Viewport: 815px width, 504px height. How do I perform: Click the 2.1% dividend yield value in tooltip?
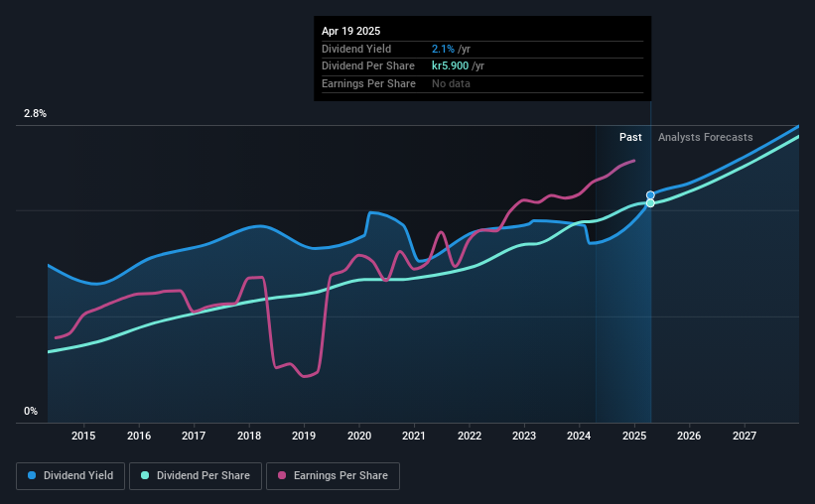[x=443, y=49]
